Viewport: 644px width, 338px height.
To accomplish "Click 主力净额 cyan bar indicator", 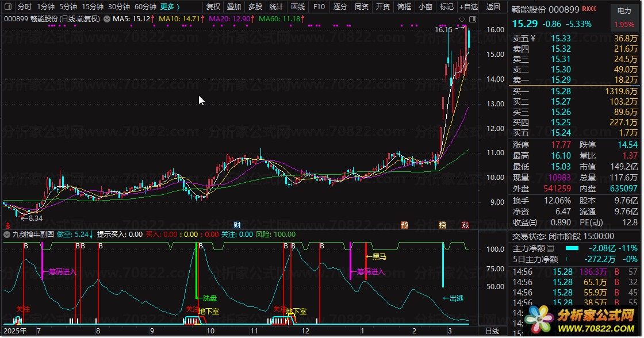I will (572, 248).
